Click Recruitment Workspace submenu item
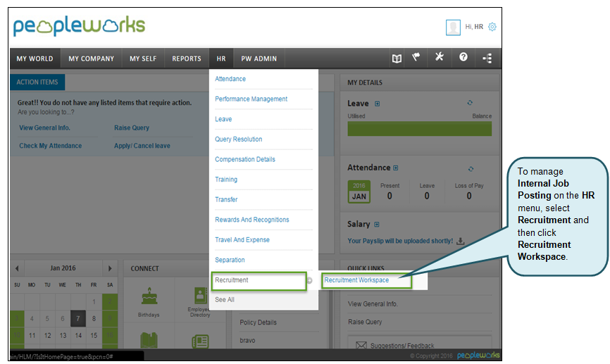The width and height of the screenshot is (610, 364). pyautogui.click(x=366, y=280)
